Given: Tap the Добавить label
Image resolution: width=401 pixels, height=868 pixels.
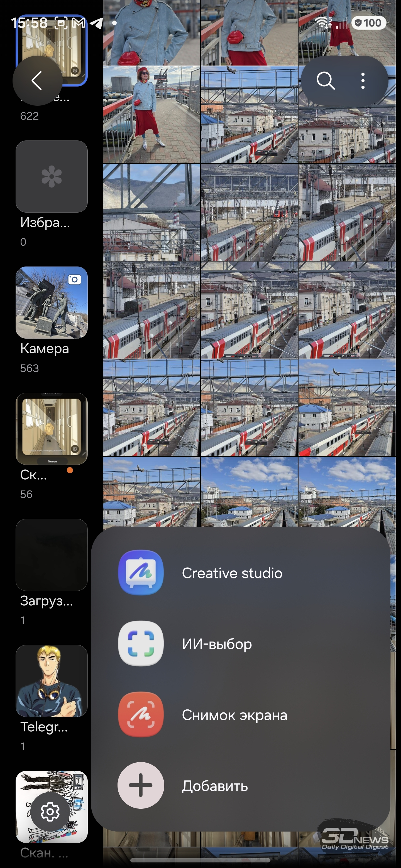Looking at the screenshot, I should tap(215, 786).
